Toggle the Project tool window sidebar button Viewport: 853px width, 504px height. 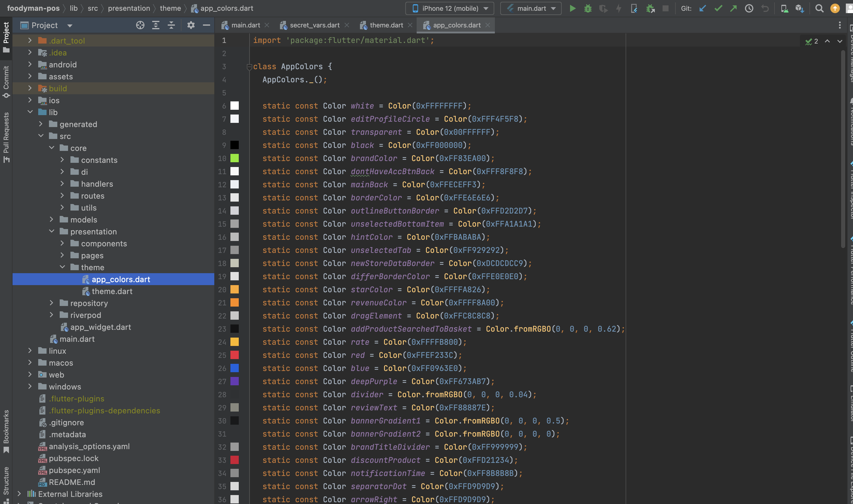[x=6, y=37]
